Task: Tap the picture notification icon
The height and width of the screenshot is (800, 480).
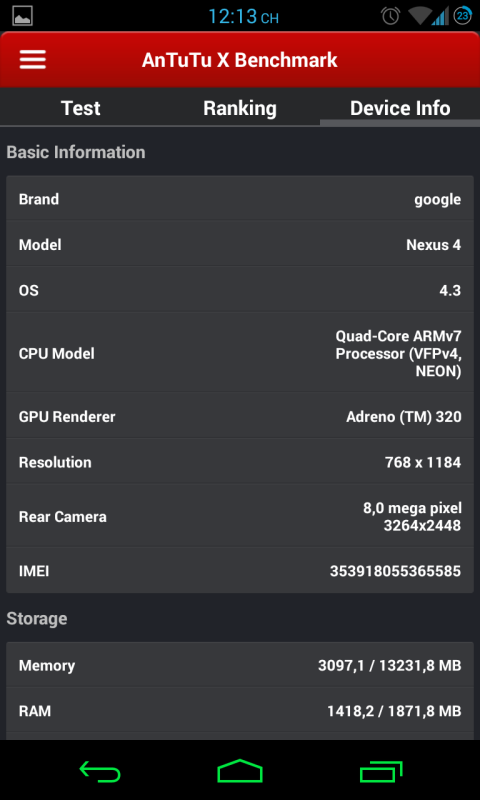Action: 22,16
